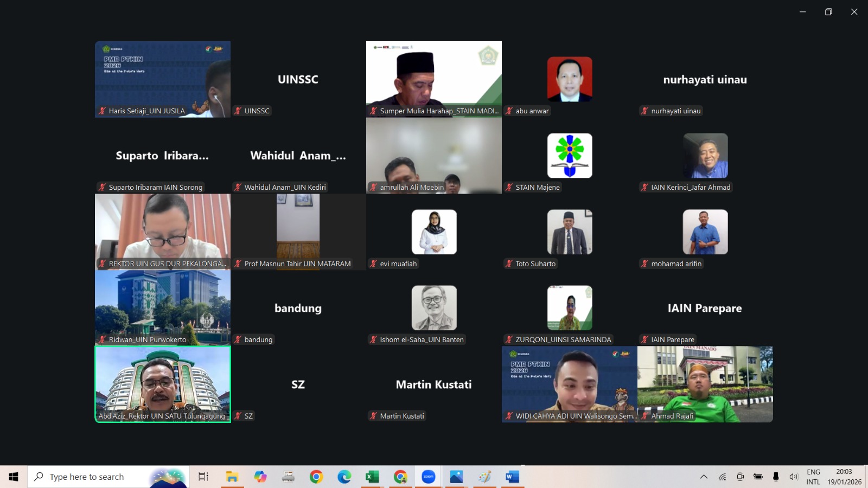The image size is (868, 488).
Task: Click the Wi-Fi network tray icon
Action: [723, 477]
